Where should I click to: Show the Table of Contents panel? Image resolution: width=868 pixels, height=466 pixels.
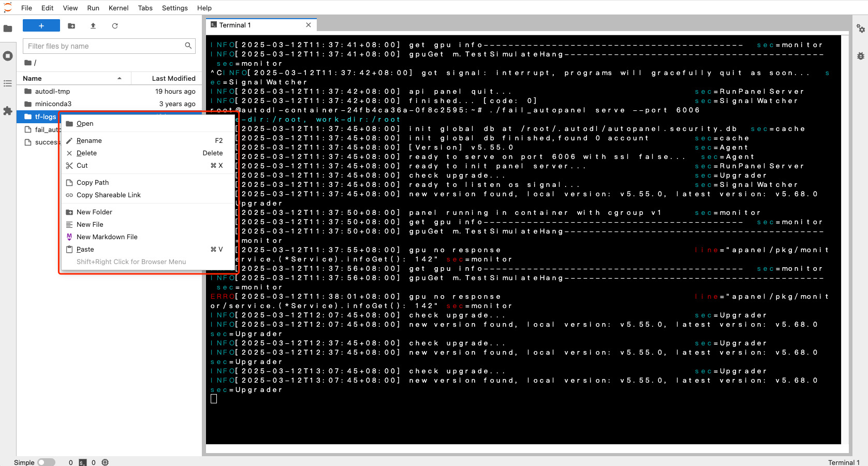coord(8,83)
